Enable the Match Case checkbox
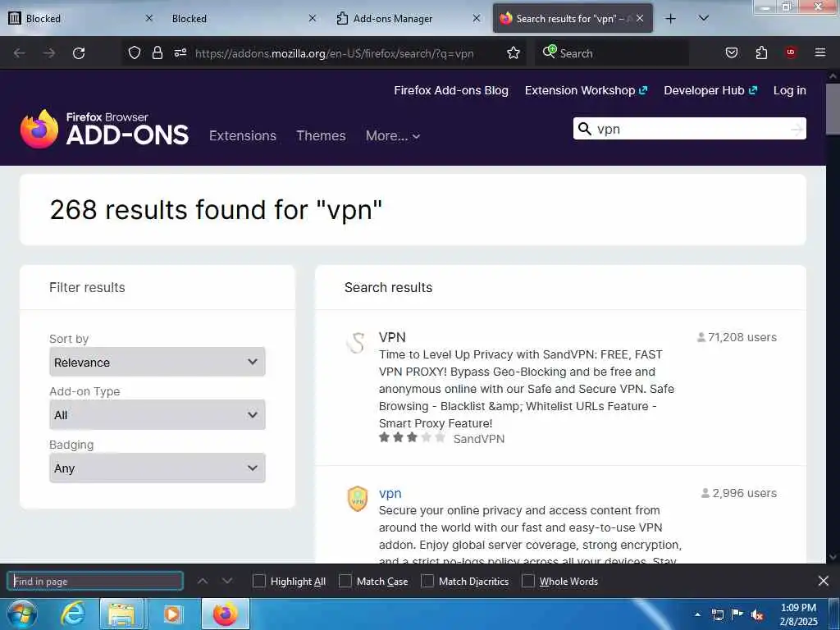This screenshot has height=630, width=840. 345,582
